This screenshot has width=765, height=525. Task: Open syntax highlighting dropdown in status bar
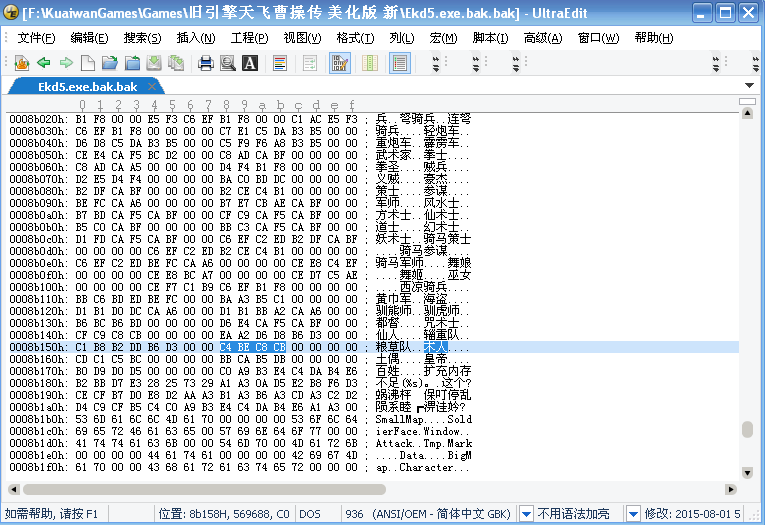[x=632, y=513]
